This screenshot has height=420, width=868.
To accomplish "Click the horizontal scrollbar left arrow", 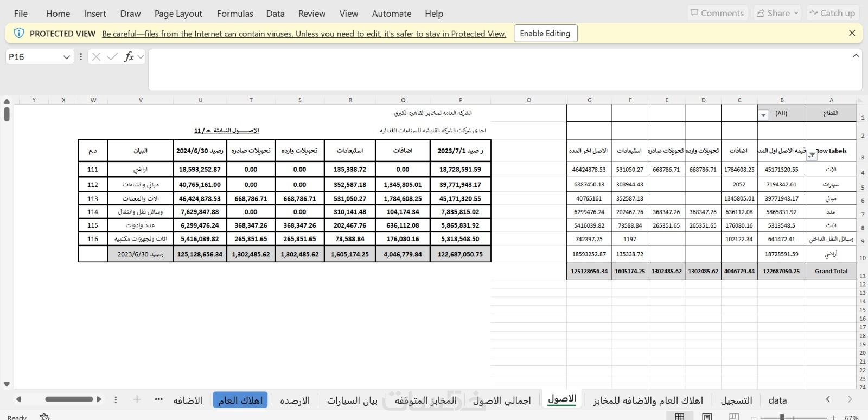I will click(x=18, y=399).
